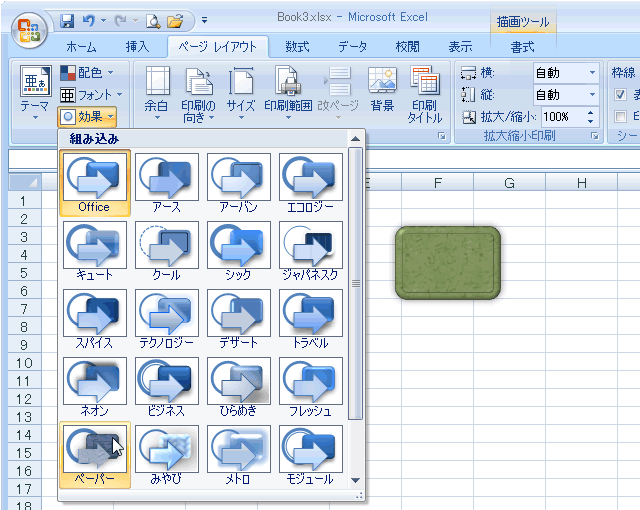Pick the デザート effects theme
This screenshot has width=640, height=510.
[239, 319]
